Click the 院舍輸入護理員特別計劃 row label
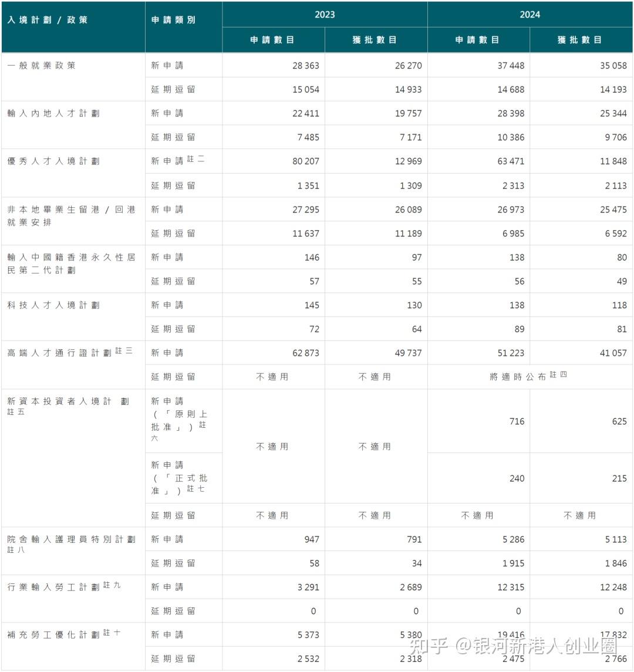The width and height of the screenshot is (634, 672). tap(72, 544)
